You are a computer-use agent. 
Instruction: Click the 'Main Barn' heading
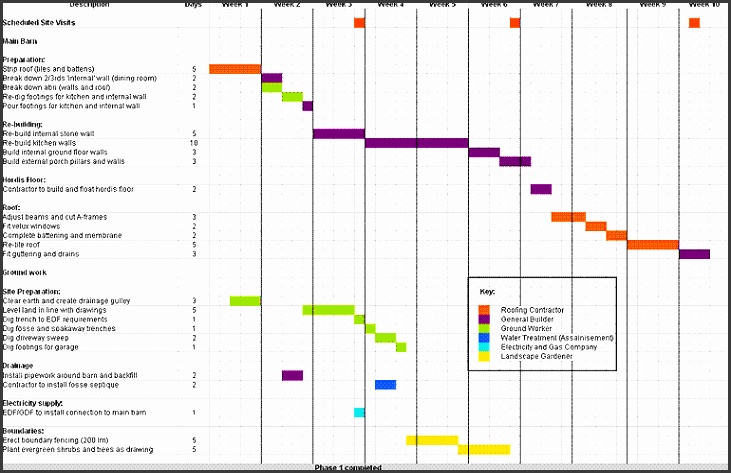20,41
